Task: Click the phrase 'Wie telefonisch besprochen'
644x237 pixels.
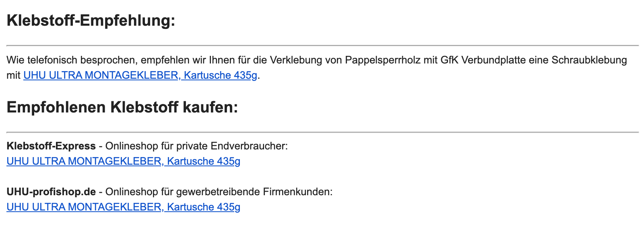Action: [x=72, y=60]
